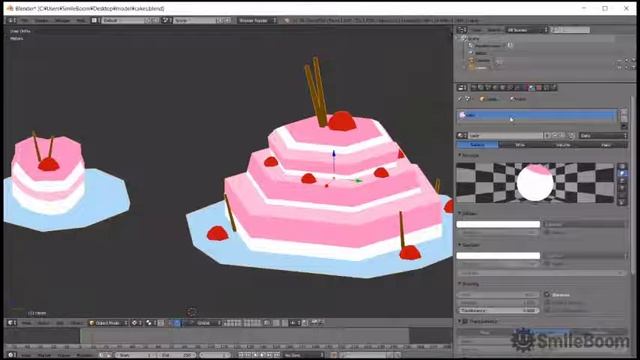Click the pin icon in properties breadcrumb
This screenshot has width=640, height=360.
460,99
